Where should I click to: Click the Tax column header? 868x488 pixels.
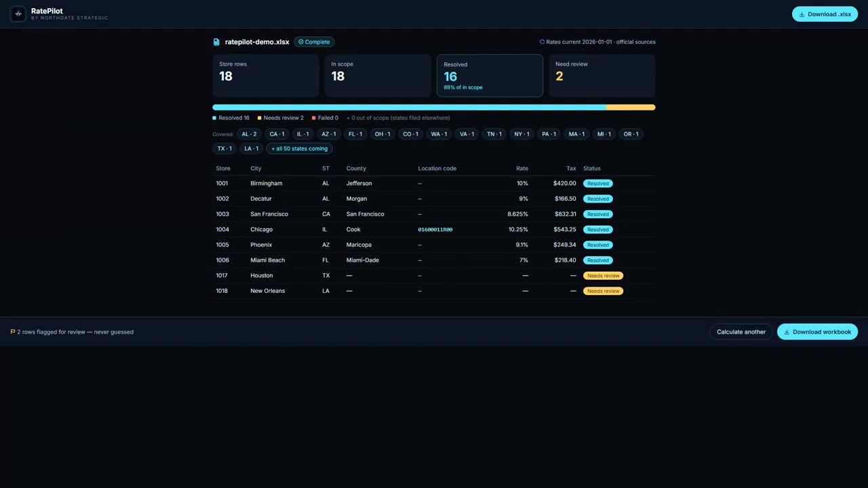pyautogui.click(x=571, y=168)
